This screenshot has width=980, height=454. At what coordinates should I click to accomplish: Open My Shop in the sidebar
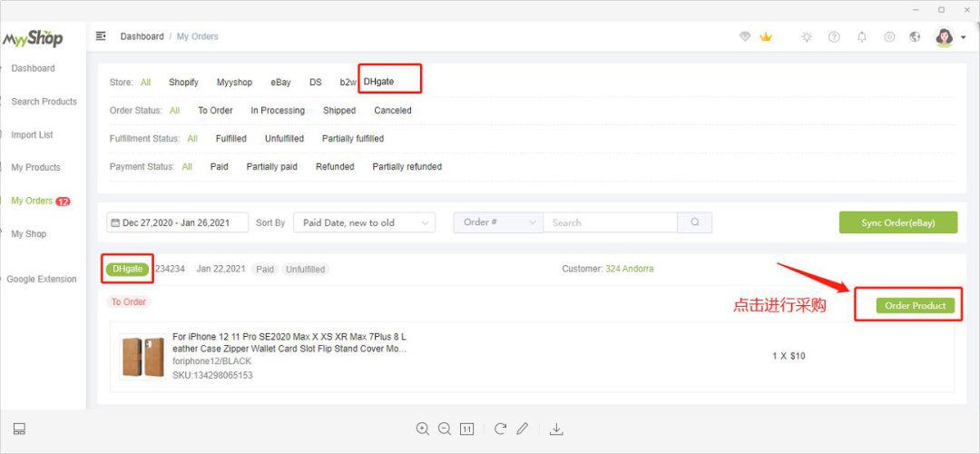coord(29,234)
